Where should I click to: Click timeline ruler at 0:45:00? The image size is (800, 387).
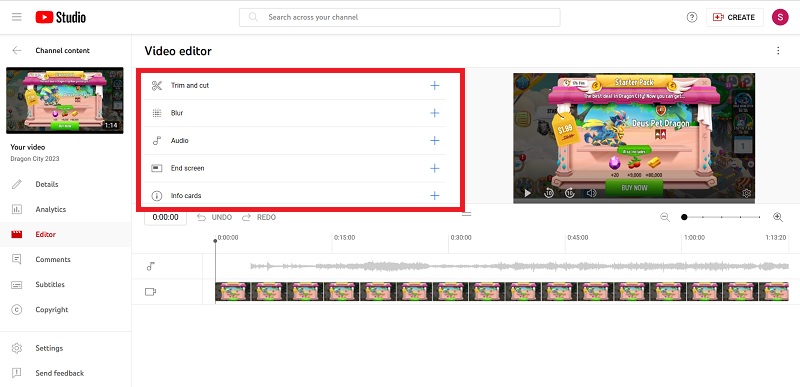578,238
